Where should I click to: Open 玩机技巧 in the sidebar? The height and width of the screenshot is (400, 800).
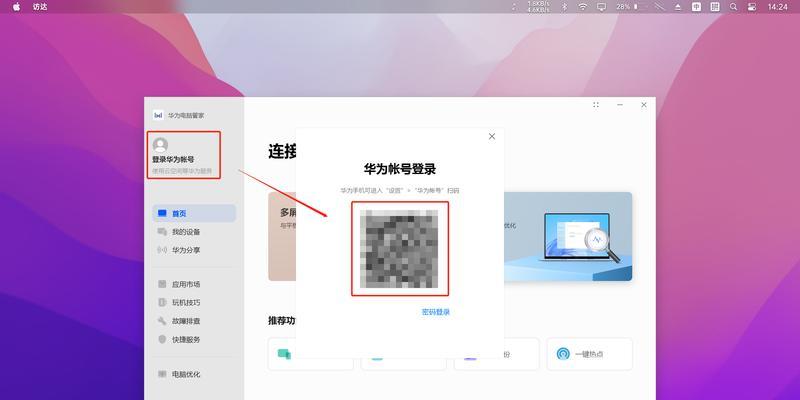pyautogui.click(x=194, y=303)
